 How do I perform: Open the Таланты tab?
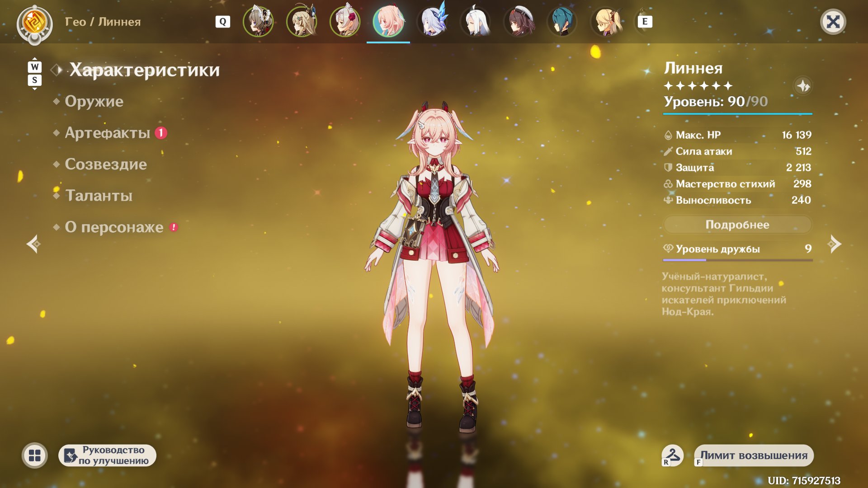pos(99,195)
